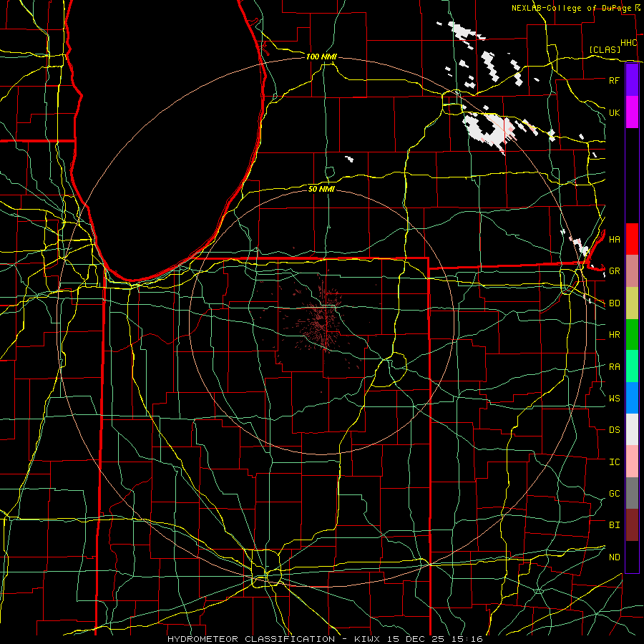This screenshot has width=644, height=644.
Task: Click the magenta UK legend color swatch
Action: tap(632, 112)
